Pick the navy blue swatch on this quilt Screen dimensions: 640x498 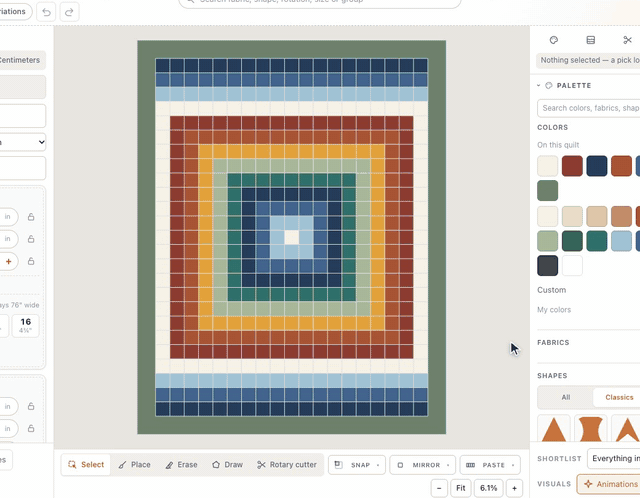(x=597, y=166)
